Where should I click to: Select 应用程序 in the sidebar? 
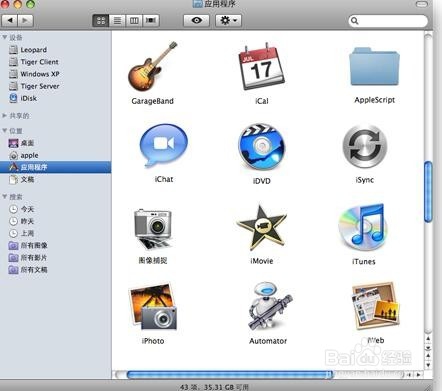pos(55,167)
